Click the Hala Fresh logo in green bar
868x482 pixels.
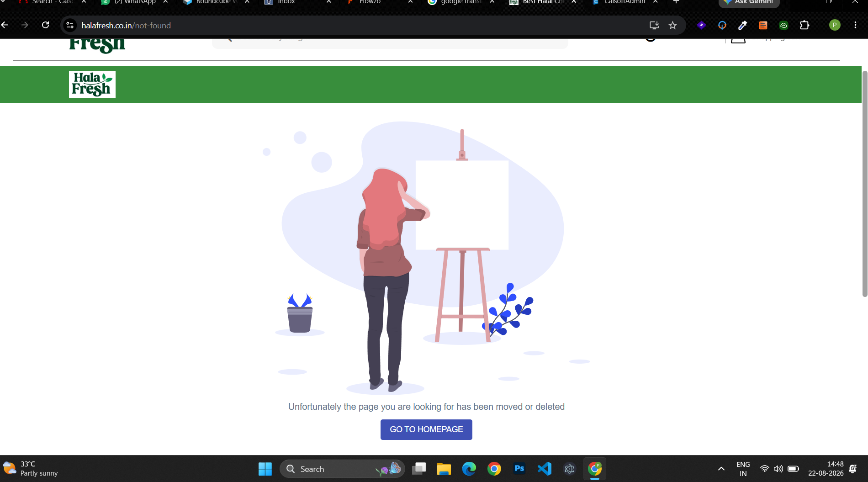pos(92,85)
